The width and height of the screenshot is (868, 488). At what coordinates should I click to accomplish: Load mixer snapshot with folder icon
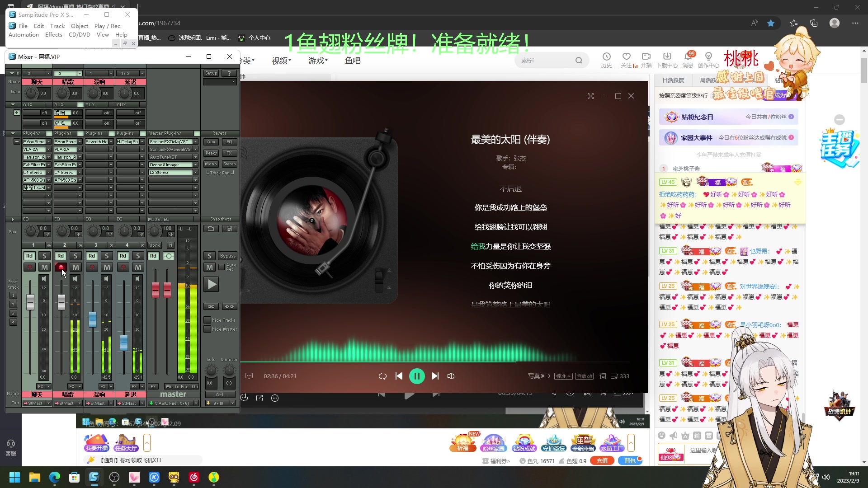pos(211,229)
